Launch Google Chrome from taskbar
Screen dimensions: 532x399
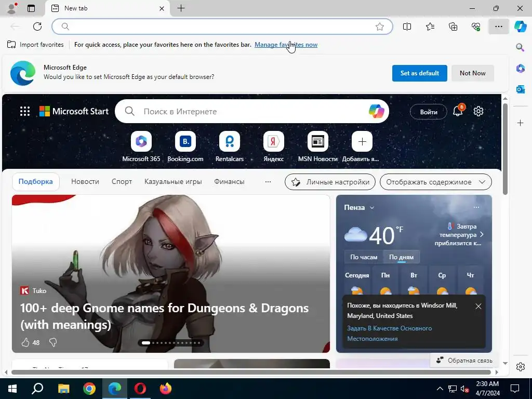click(89, 389)
